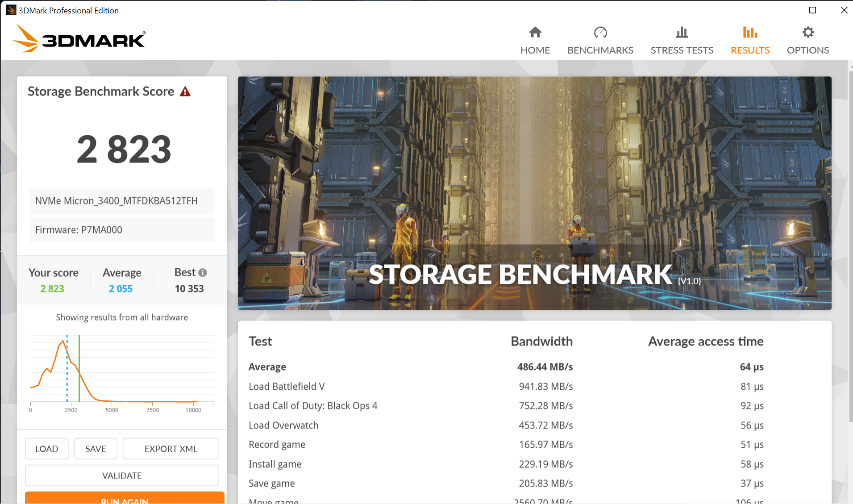Click the Options gear icon

pos(808,32)
